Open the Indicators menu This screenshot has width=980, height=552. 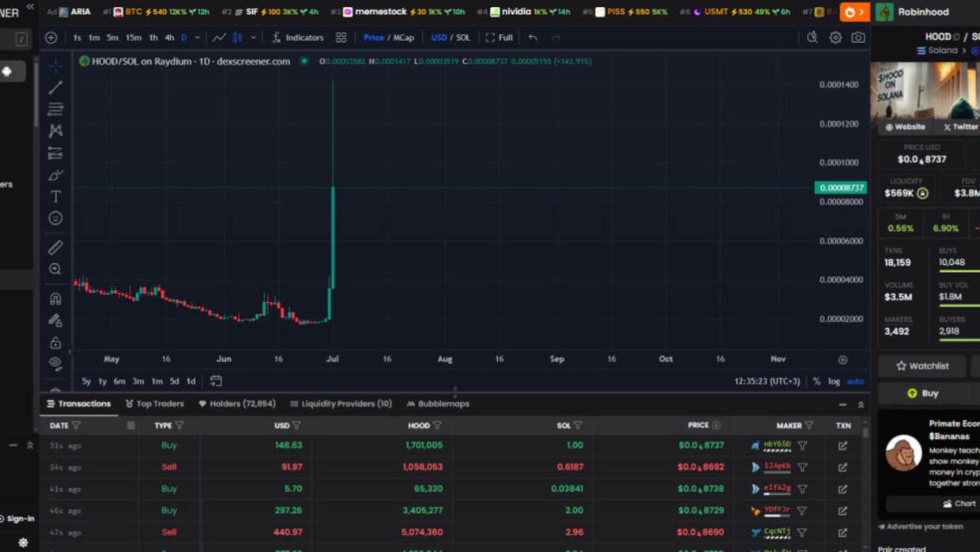point(298,37)
